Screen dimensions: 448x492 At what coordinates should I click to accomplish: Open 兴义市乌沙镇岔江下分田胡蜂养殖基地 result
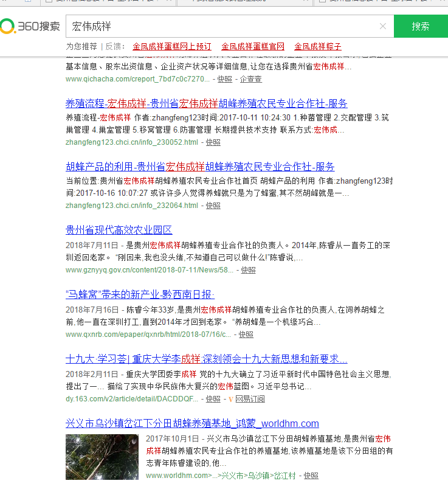(192, 423)
